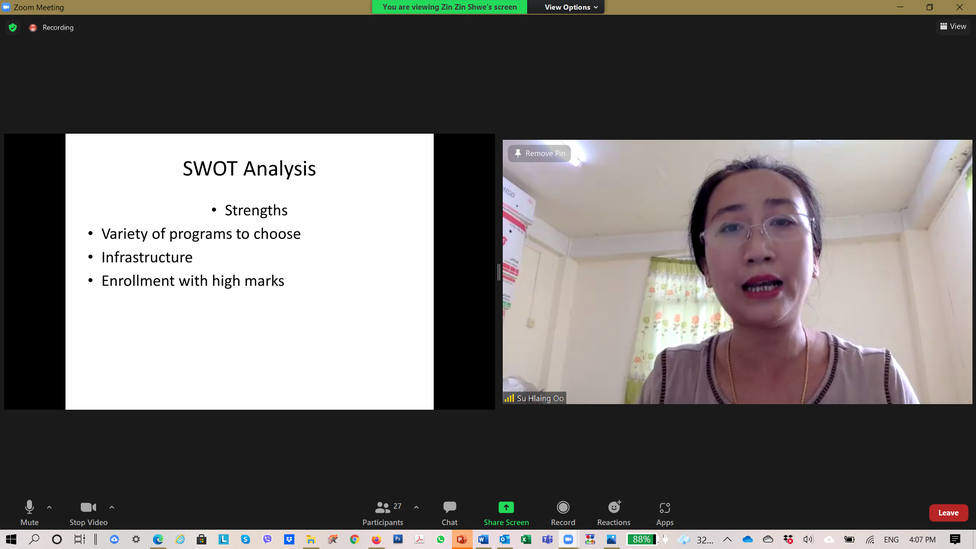Open the volume control in tray
Viewport: 976px width, 549px height.
(808, 540)
